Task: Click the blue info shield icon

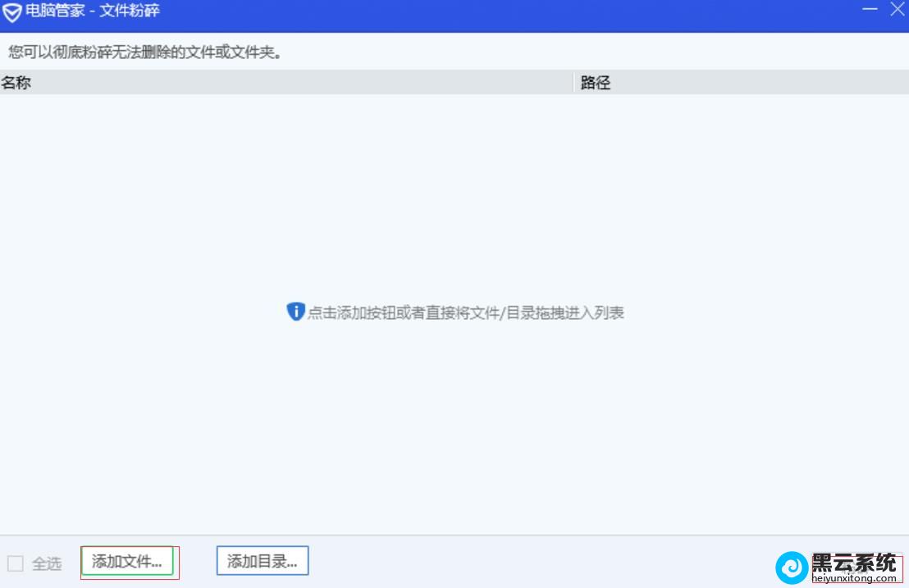Action: coord(295,312)
